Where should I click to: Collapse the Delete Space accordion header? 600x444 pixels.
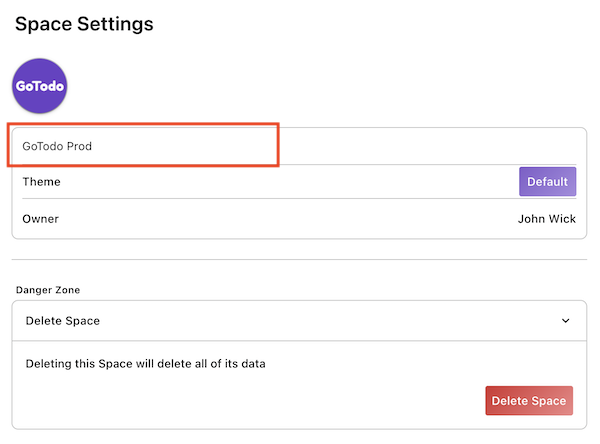click(x=298, y=321)
